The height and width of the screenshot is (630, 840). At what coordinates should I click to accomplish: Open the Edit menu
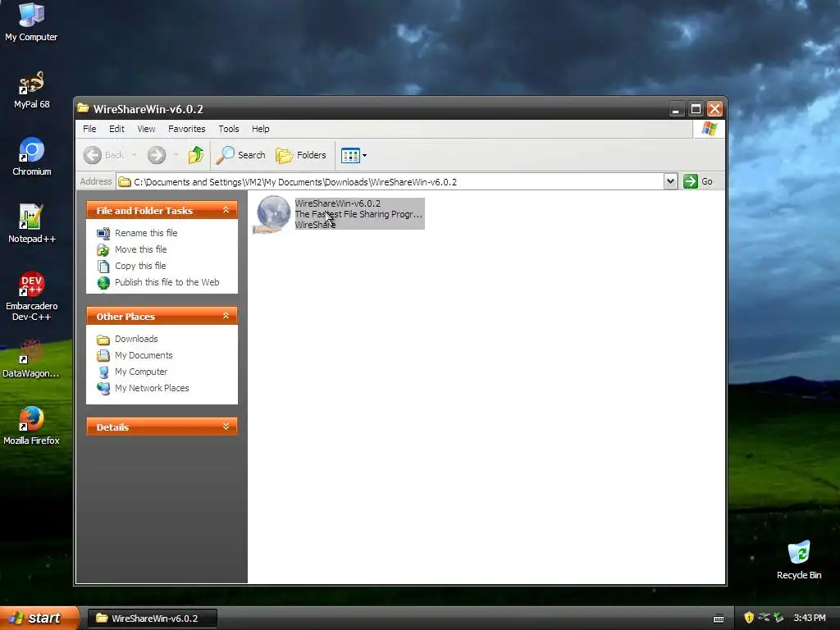pyautogui.click(x=116, y=129)
